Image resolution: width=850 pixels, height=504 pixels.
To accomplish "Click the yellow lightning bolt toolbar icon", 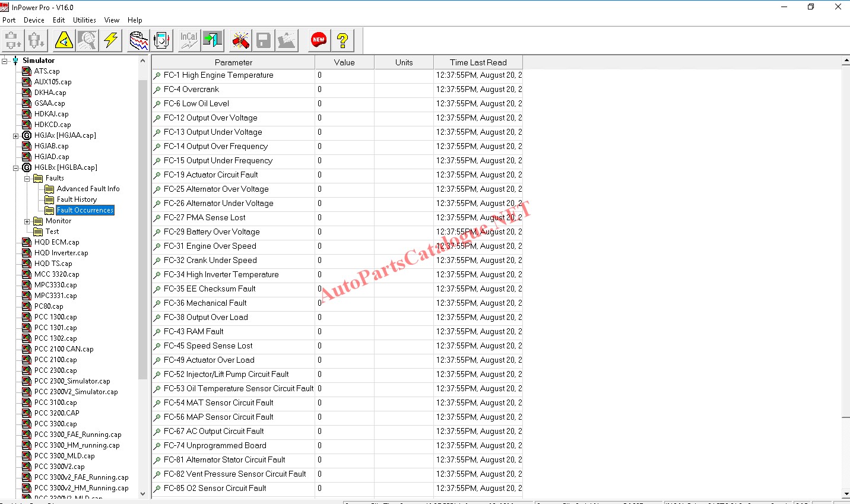I will [111, 40].
